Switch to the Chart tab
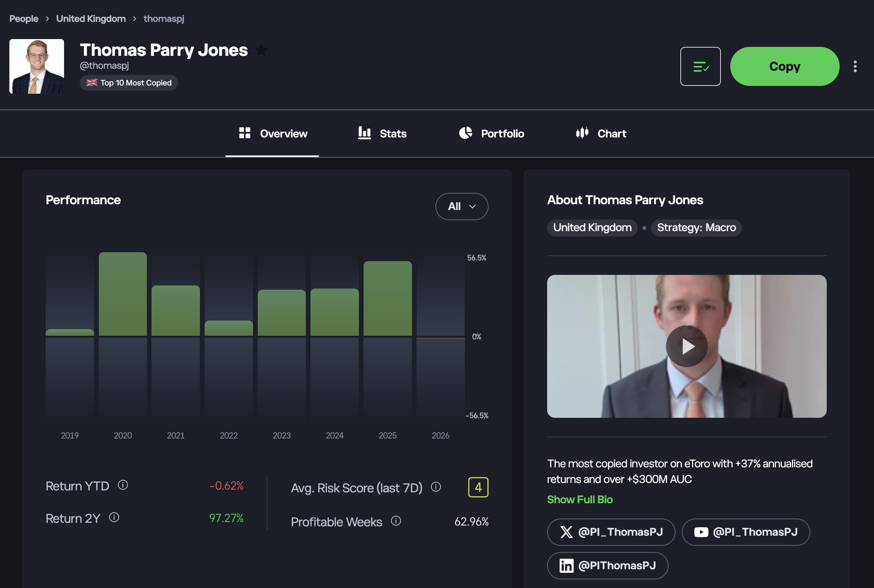This screenshot has height=588, width=874. (x=601, y=133)
